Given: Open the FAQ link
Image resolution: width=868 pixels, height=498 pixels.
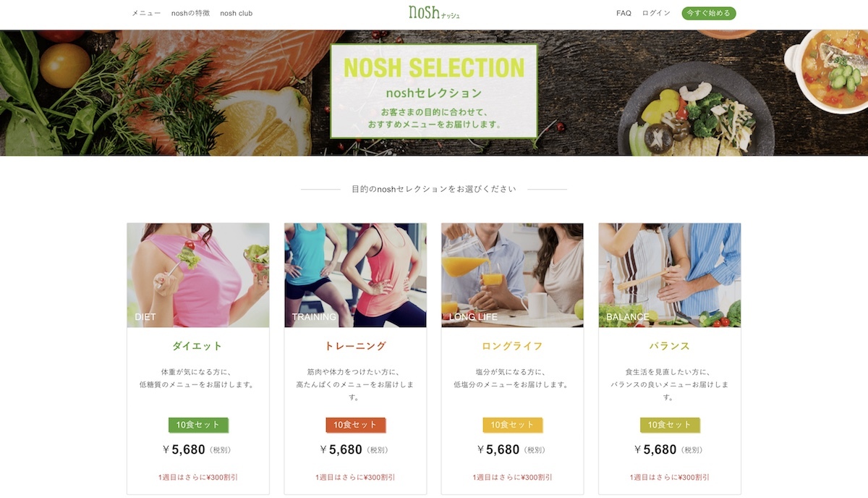Looking at the screenshot, I should tap(624, 13).
